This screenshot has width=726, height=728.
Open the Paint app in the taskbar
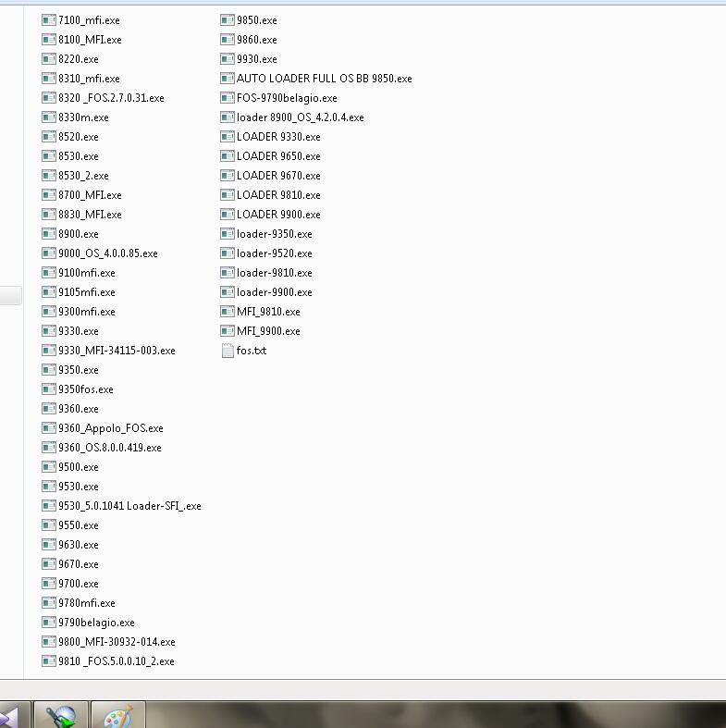click(117, 715)
